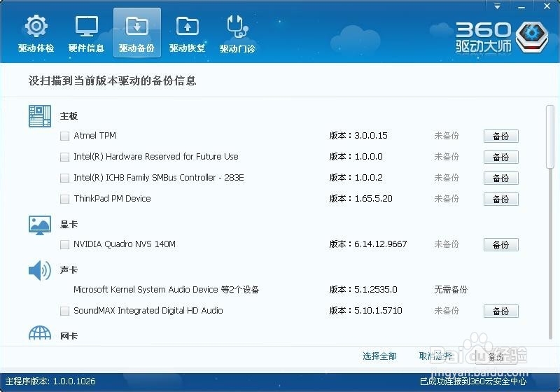Back up the Atmel TPM driver

500,136
